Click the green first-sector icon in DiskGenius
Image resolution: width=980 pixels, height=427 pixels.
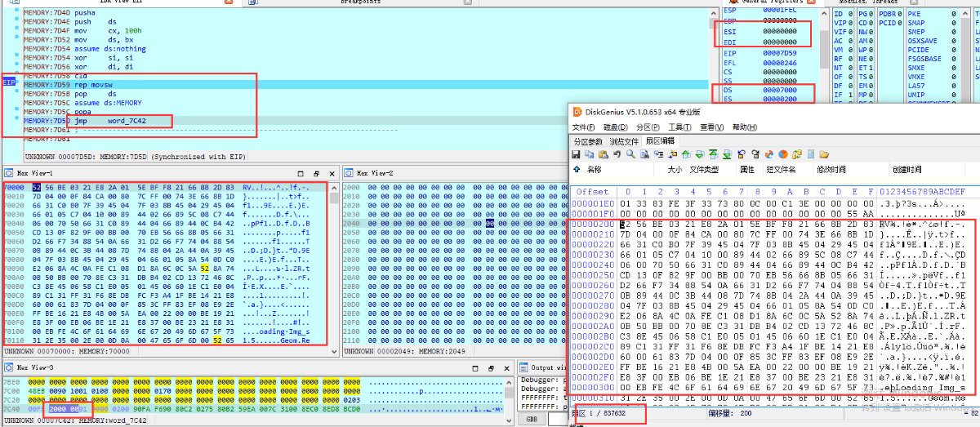click(714, 153)
